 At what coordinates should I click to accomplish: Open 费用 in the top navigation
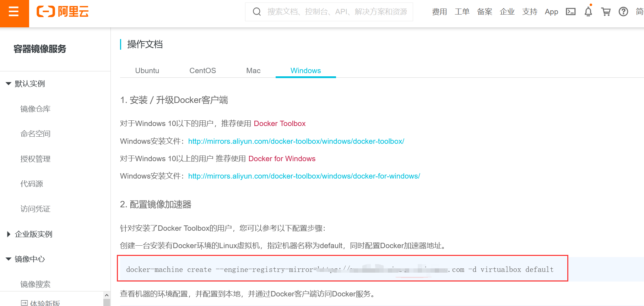(x=439, y=12)
